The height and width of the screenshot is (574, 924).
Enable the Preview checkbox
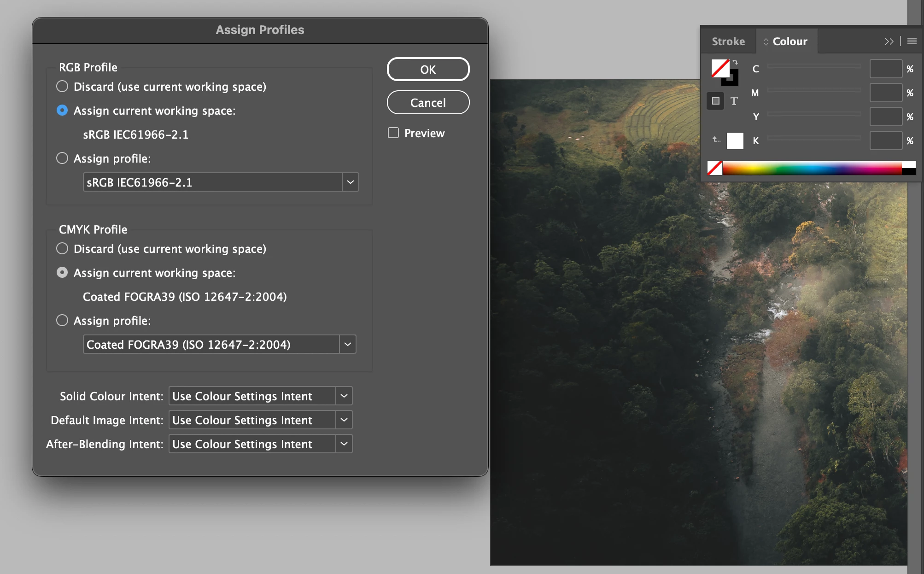(393, 133)
